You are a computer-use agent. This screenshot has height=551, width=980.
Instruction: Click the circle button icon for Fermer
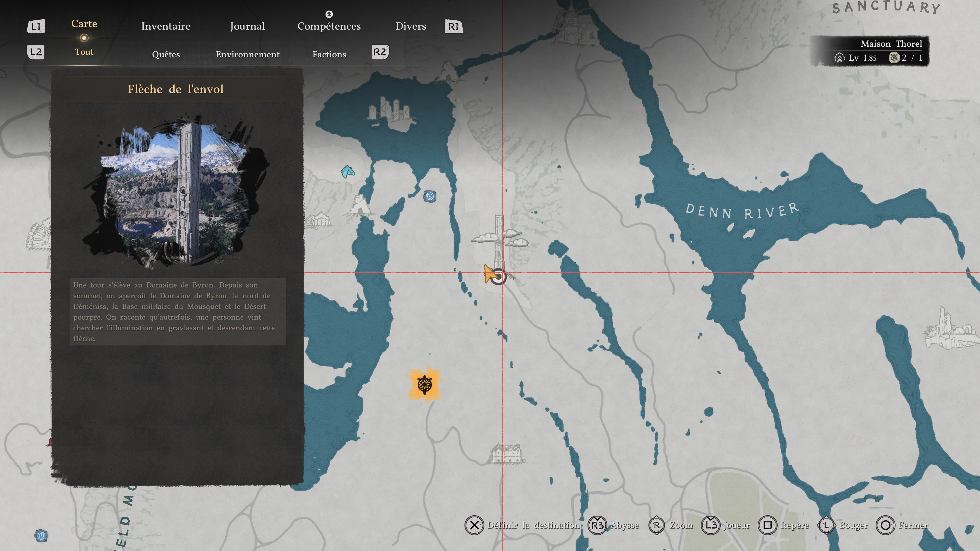click(886, 525)
